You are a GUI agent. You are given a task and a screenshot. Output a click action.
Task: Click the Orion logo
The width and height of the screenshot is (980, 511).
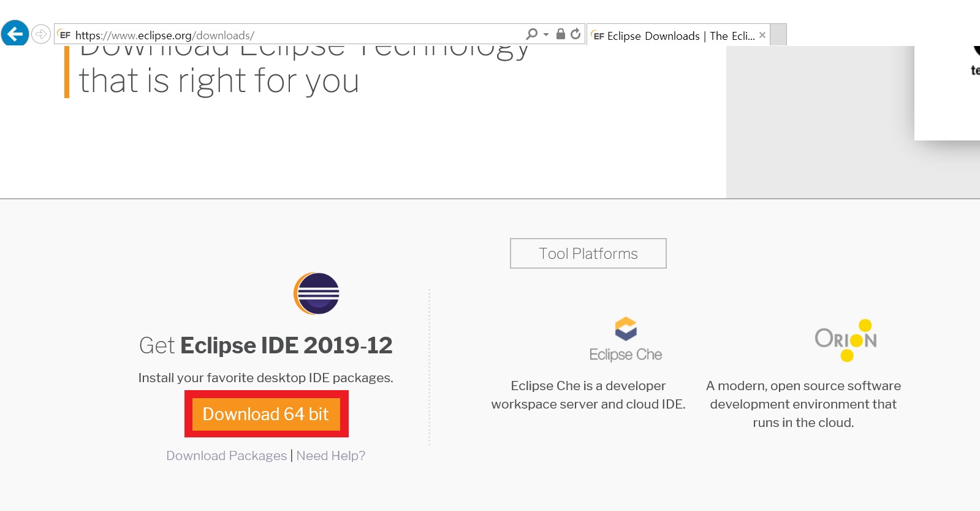click(x=846, y=340)
